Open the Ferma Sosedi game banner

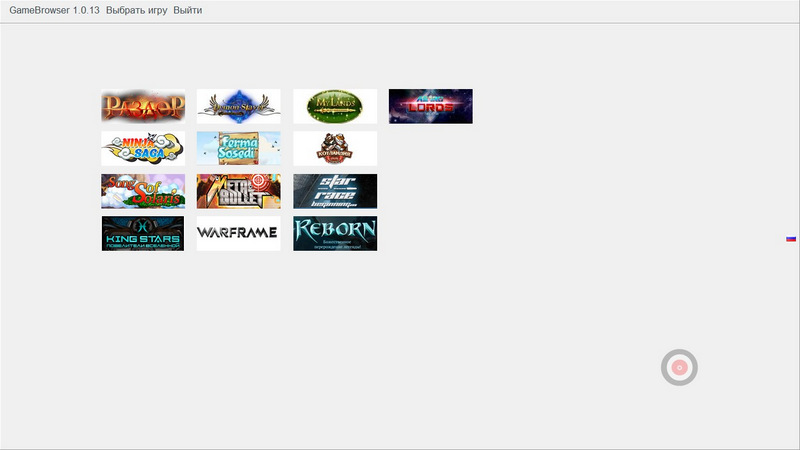coord(239,148)
